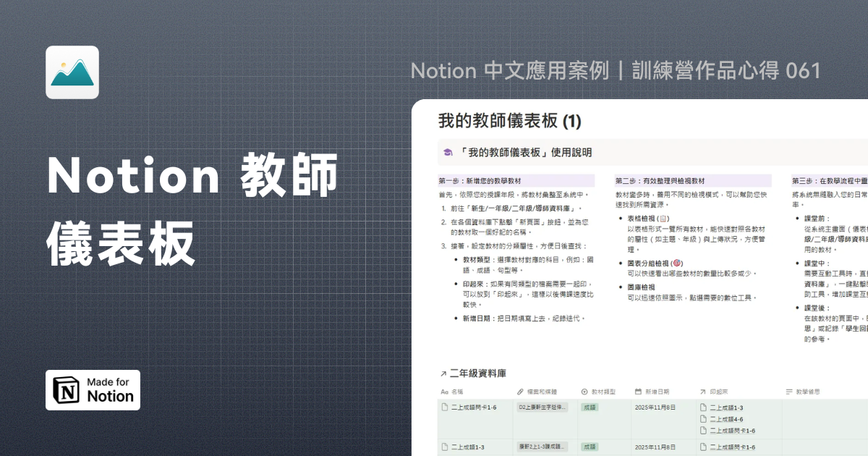Viewport: 868px width, 456px height.
Task: Open the 教材類型 column header menu
Action: [x=606, y=392]
